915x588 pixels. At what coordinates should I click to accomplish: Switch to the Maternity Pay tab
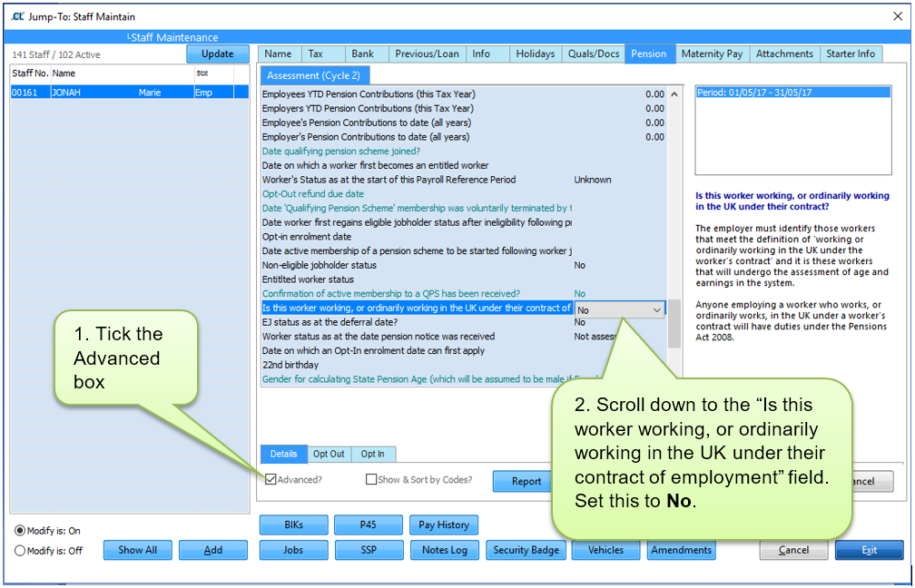coord(712,54)
